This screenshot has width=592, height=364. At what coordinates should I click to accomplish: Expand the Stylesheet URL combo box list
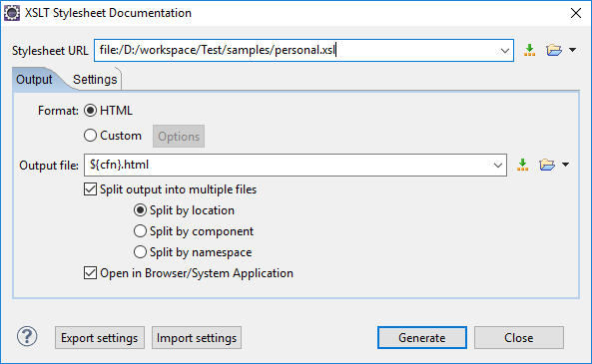click(x=504, y=51)
